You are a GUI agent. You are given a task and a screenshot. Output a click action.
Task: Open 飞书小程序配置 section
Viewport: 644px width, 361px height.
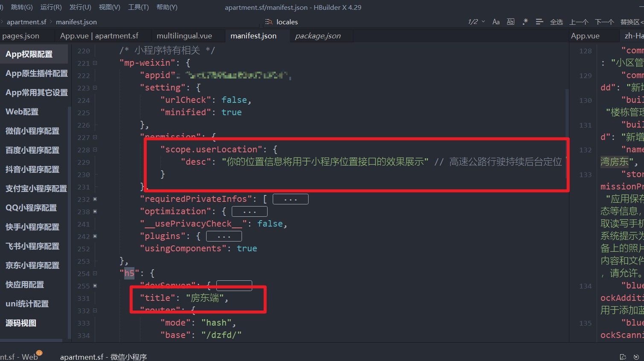(x=34, y=246)
